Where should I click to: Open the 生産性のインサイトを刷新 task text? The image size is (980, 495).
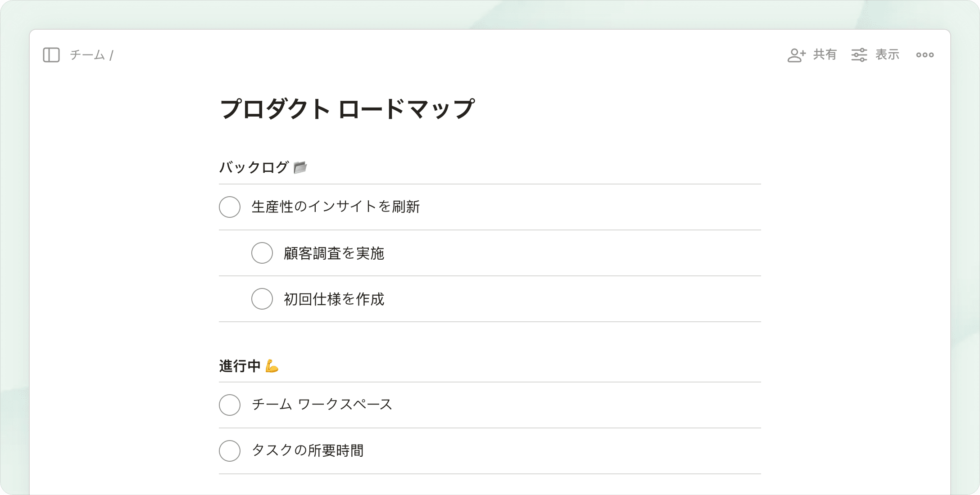click(336, 207)
